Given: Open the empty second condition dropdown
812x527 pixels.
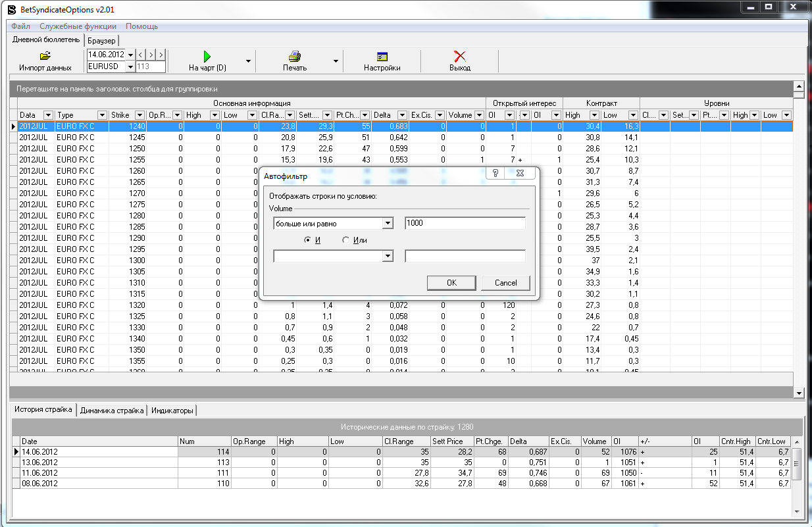Looking at the screenshot, I should point(388,257).
